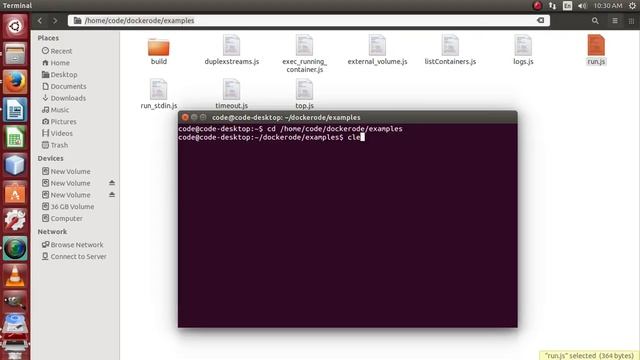Minimize the terminal window
640x360 pixels.
pyautogui.click(x=194, y=117)
